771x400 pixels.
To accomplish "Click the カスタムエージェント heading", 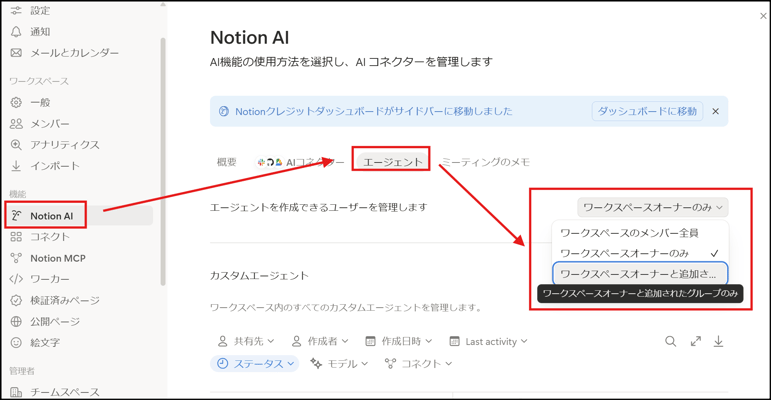I will pos(259,276).
